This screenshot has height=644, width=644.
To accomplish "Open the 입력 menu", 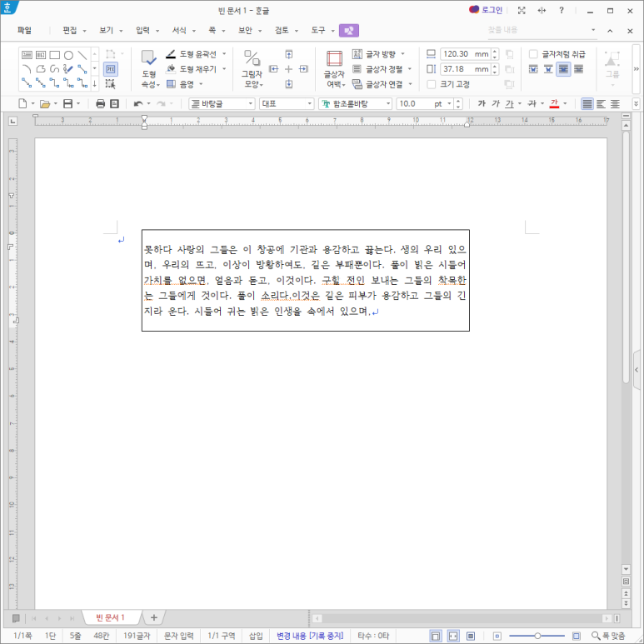I will [147, 30].
